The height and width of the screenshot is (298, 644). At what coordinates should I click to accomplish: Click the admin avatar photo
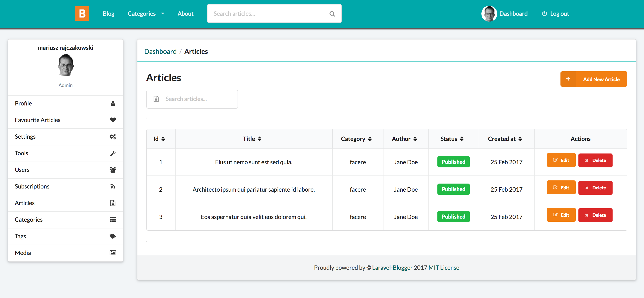point(489,13)
